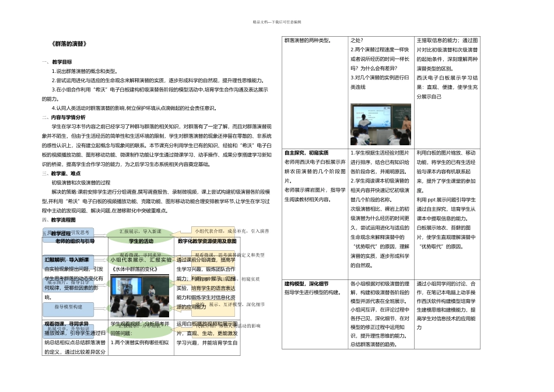Click the text 《水体中群落的变化》

point(134,269)
